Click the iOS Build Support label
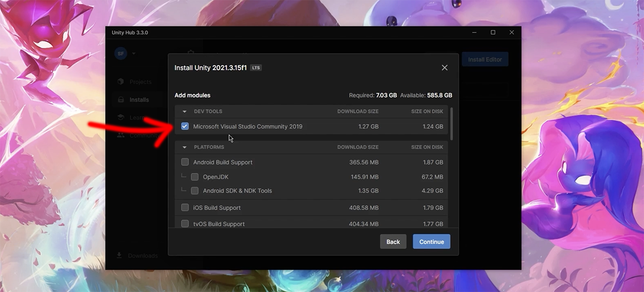This screenshot has height=292, width=644. pos(217,208)
